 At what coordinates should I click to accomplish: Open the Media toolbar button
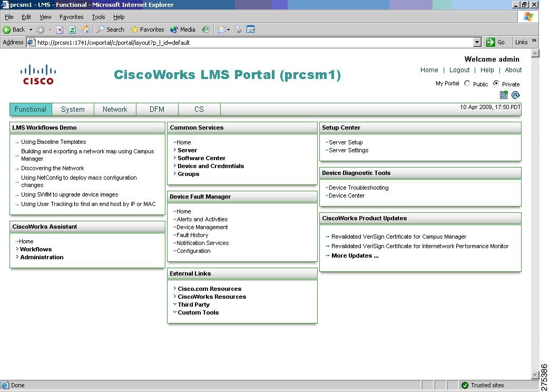183,30
